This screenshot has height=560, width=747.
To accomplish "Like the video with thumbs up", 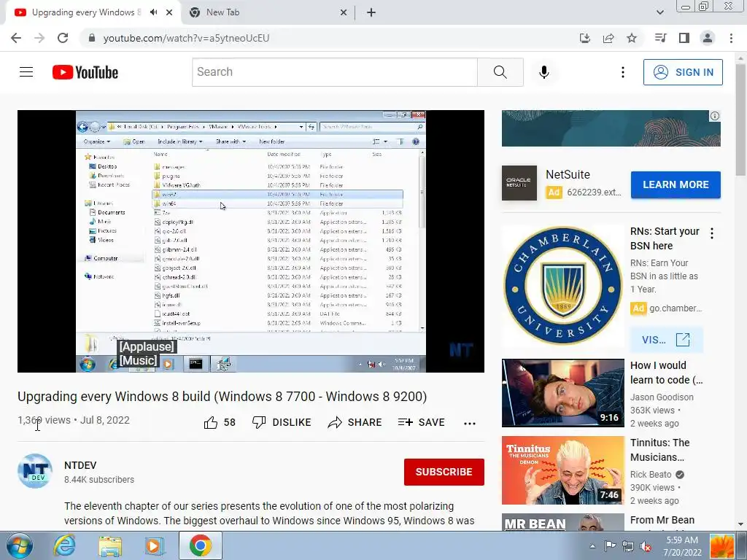I will [220, 422].
